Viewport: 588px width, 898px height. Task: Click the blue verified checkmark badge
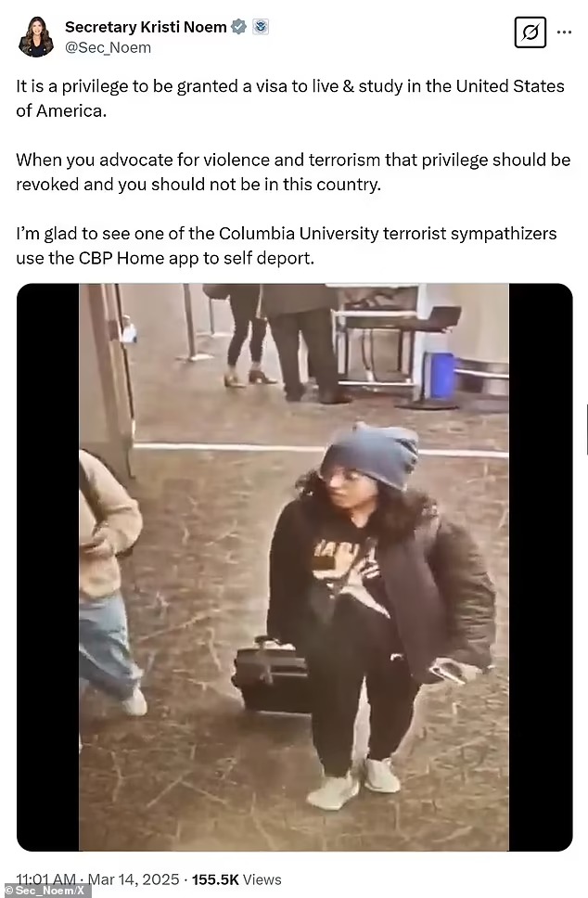coord(238,27)
